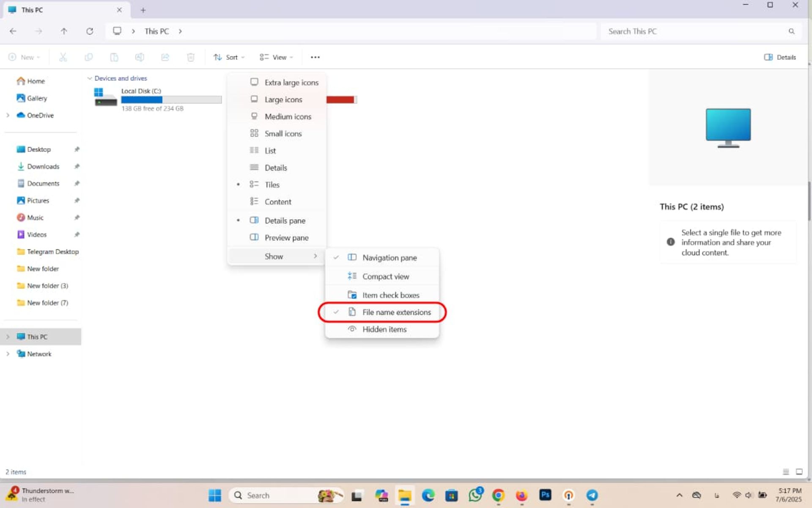Click the Share icon in the toolbar

(x=165, y=57)
